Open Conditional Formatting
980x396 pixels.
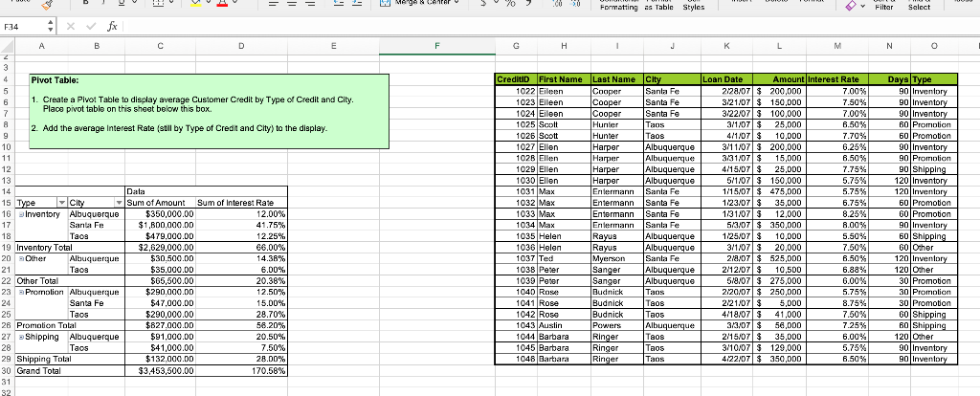[x=619, y=6]
